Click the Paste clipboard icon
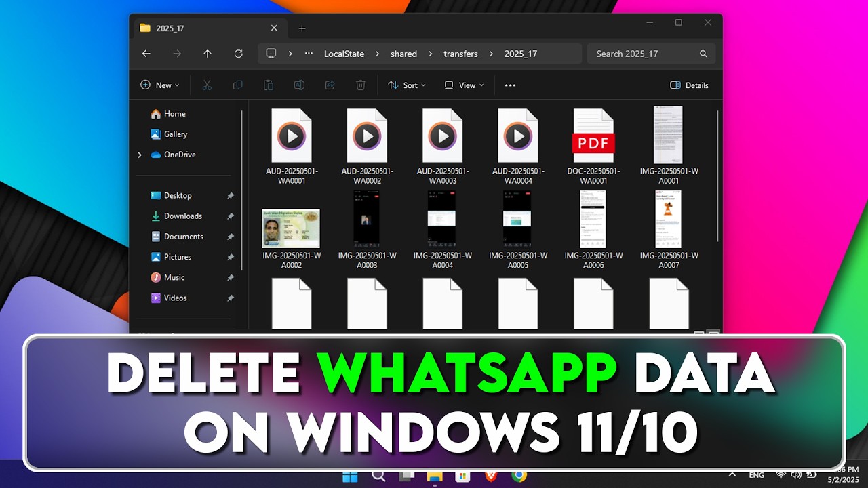This screenshot has width=868, height=488. tap(269, 85)
